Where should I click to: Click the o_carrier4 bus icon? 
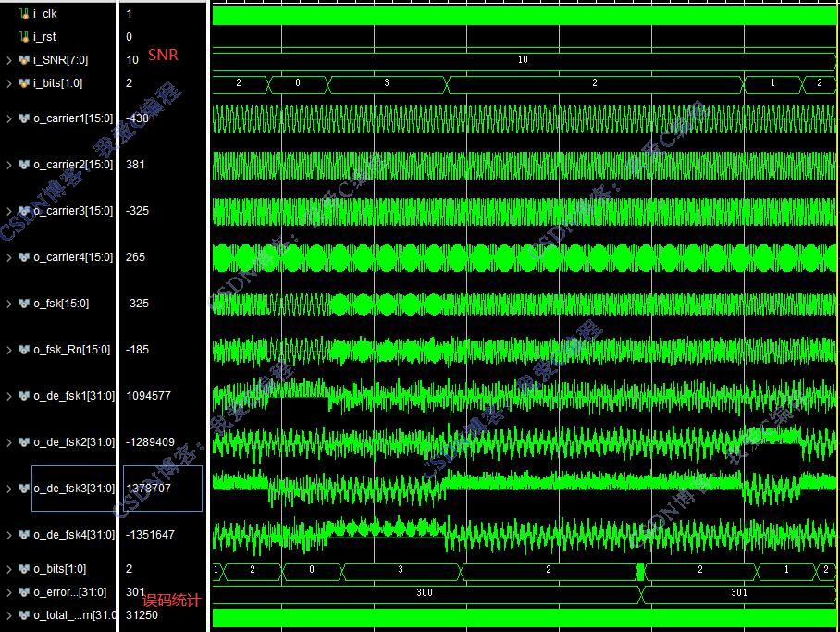[23, 257]
